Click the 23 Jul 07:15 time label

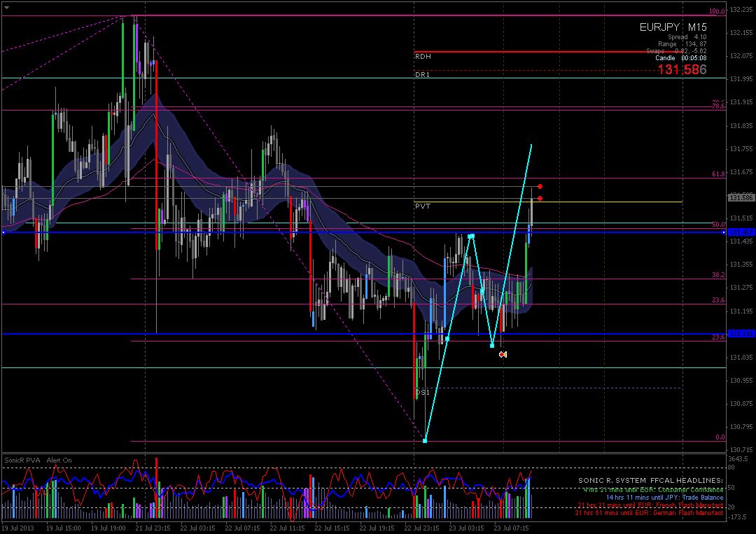click(511, 528)
